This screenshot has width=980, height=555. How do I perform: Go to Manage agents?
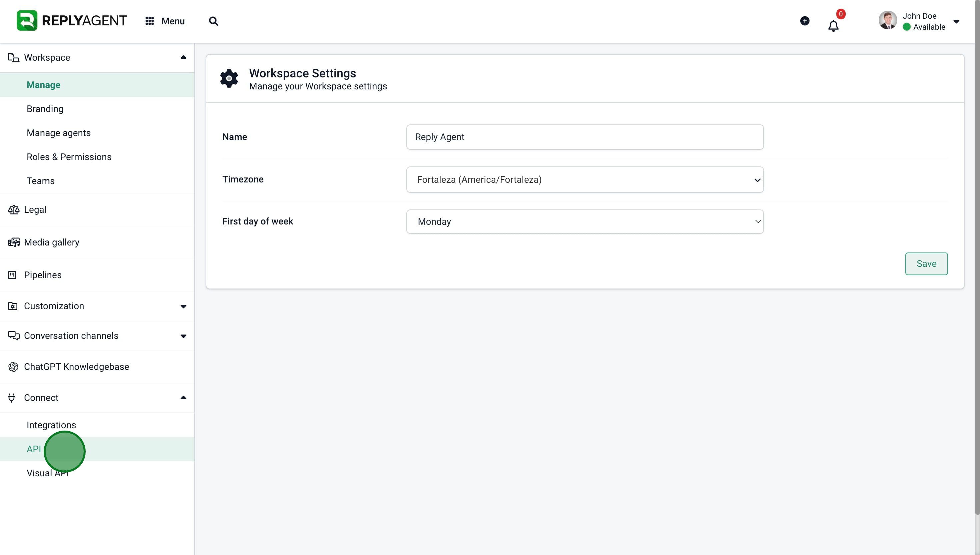coord(97,133)
